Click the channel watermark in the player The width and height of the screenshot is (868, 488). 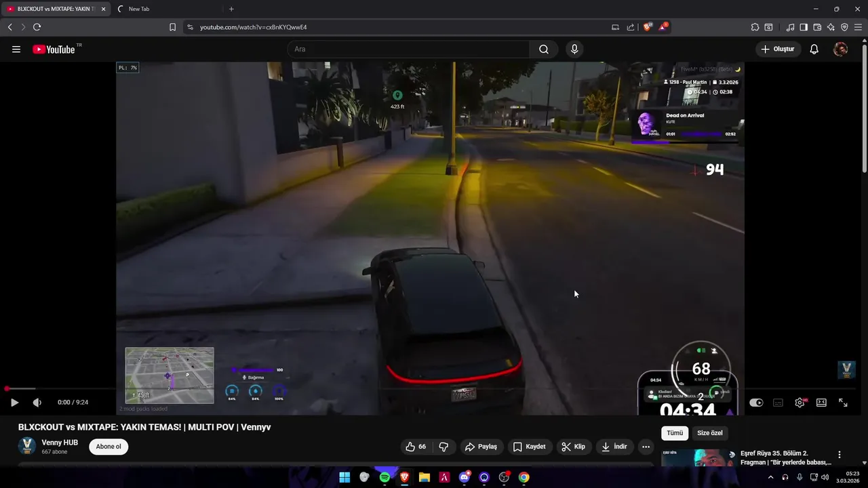[x=846, y=369]
